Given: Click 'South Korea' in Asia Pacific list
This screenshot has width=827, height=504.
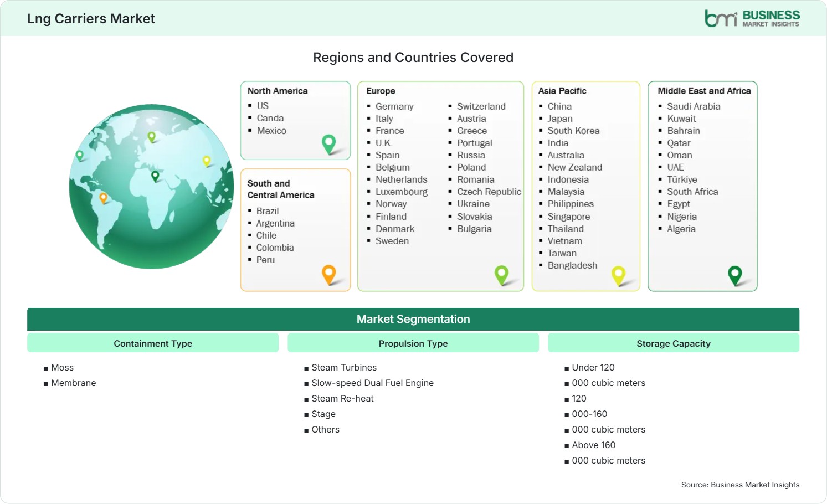Looking at the screenshot, I should [574, 131].
